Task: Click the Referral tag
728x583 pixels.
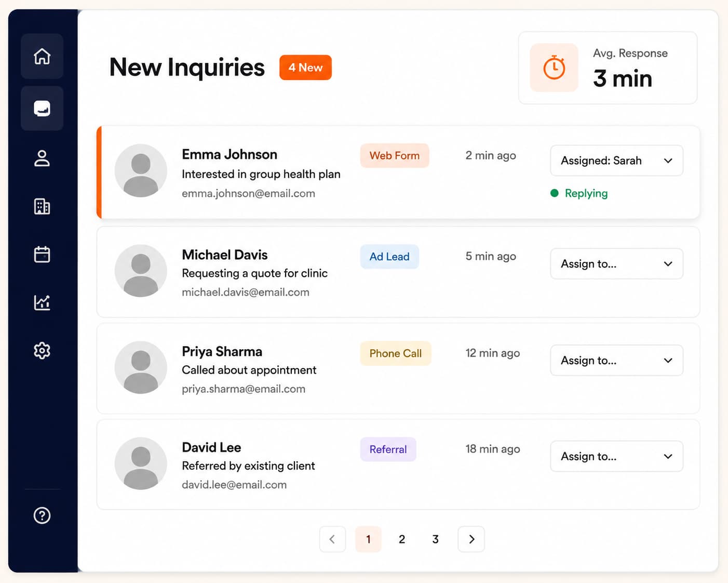Action: [388, 449]
